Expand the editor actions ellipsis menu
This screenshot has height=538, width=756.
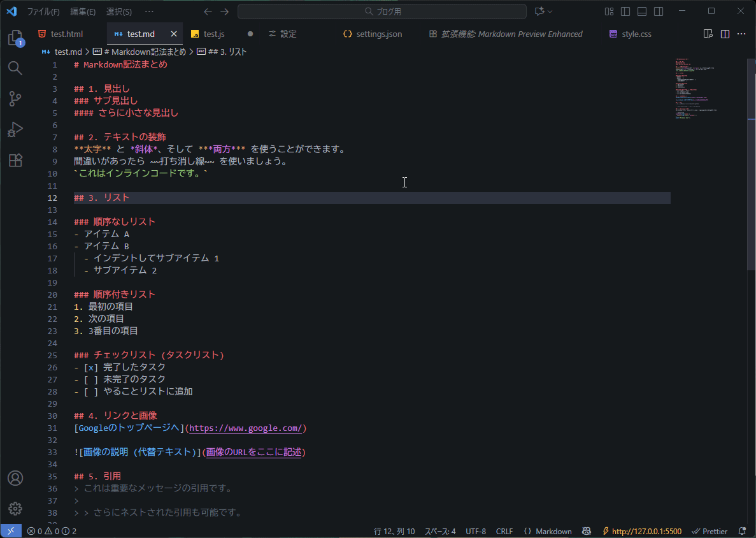741,34
